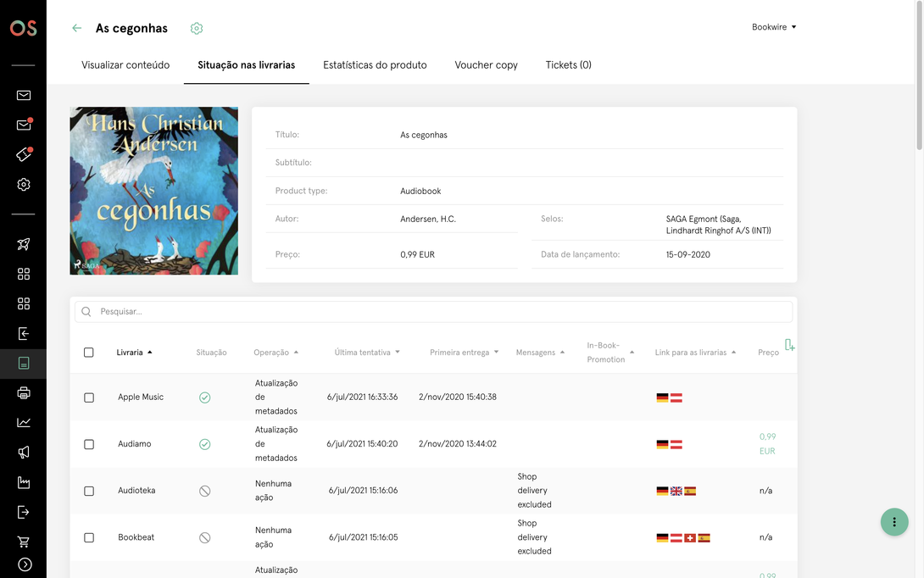Sort by Link para as livrarias column
Screen dimensions: 924x578
coord(695,353)
